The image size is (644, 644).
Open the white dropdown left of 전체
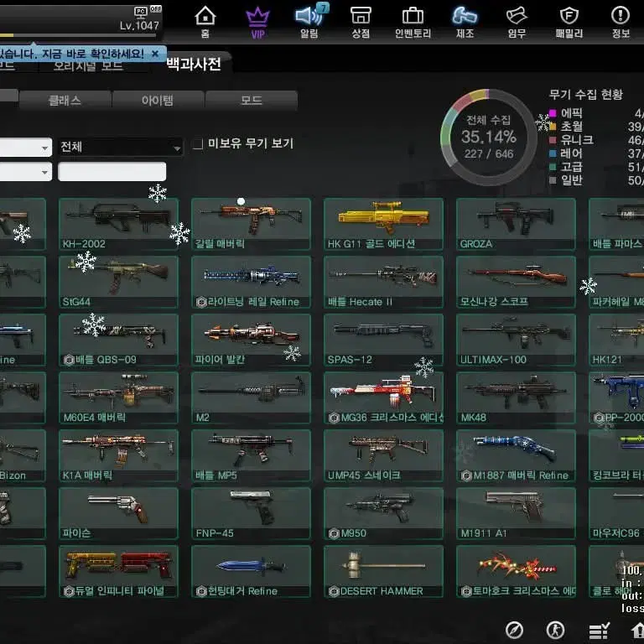tap(25, 147)
